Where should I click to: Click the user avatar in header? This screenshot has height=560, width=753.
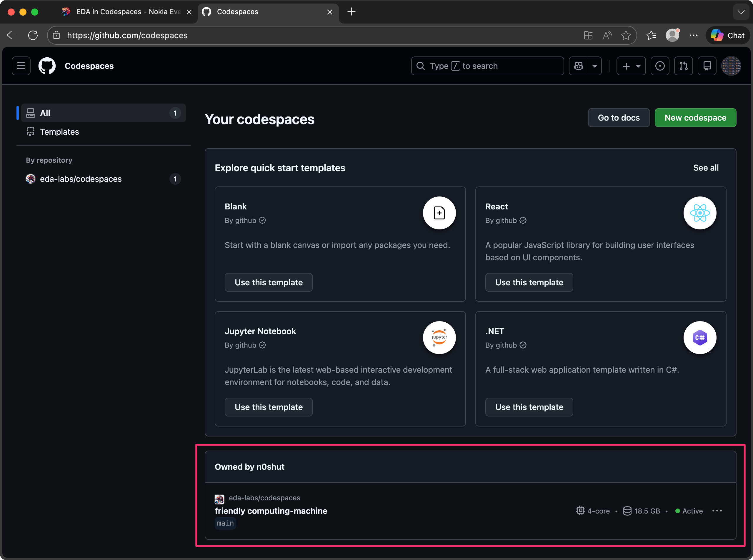pos(731,66)
